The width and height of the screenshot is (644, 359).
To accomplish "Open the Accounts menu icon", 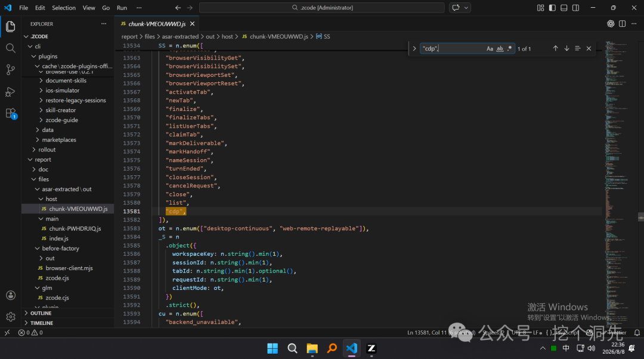I will 11,295.
